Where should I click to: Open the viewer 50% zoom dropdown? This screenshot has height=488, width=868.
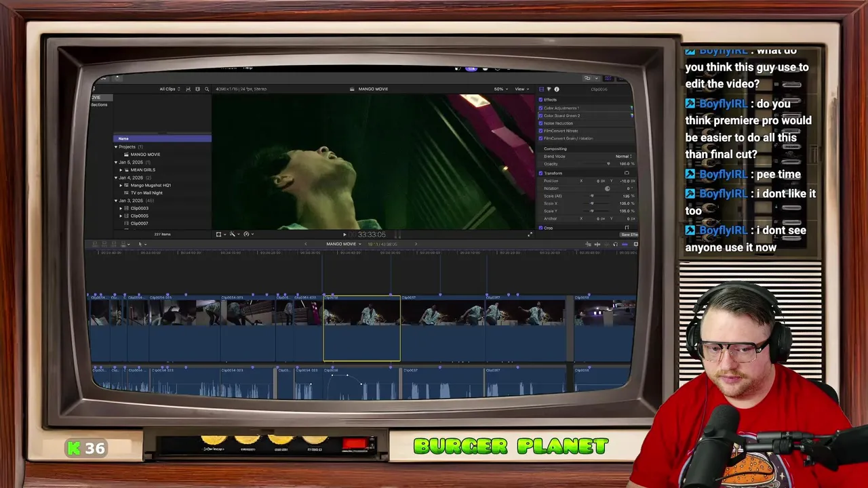pyautogui.click(x=500, y=89)
